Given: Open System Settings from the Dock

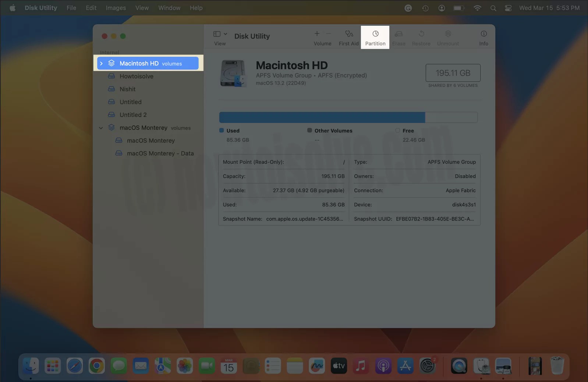Looking at the screenshot, I should [427, 366].
